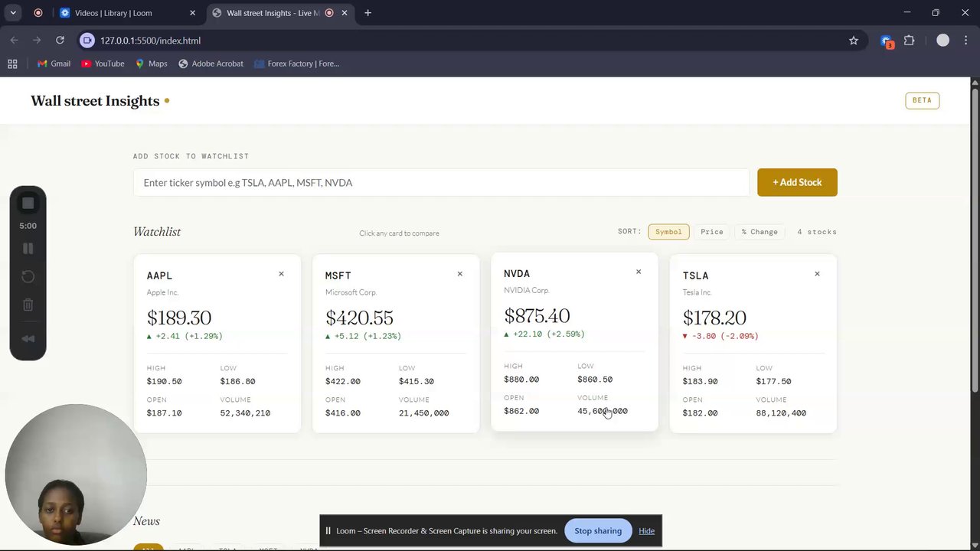Stop the Loom recording
This screenshot has width=980, height=551.
[28, 203]
